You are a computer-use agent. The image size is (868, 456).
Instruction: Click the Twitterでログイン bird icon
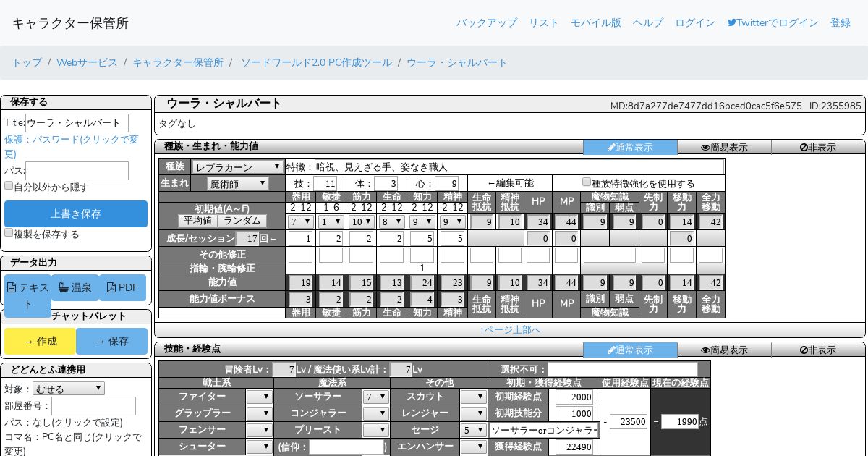pyautogui.click(x=731, y=22)
